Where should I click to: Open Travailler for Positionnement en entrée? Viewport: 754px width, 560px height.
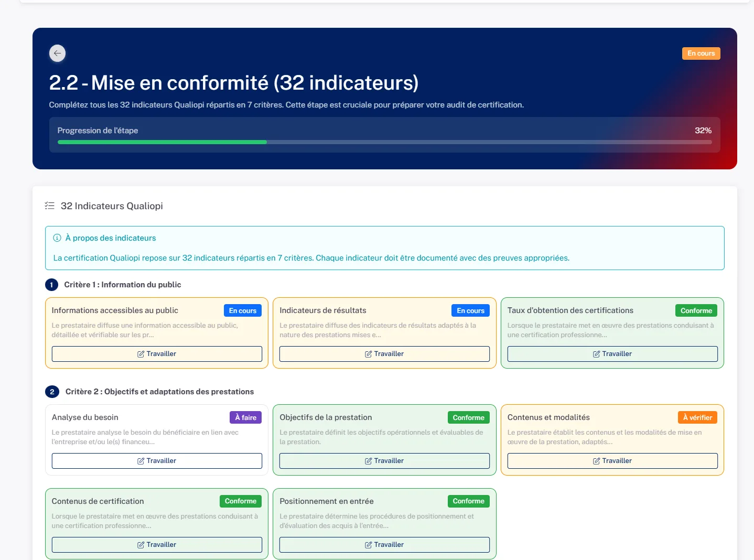pyautogui.click(x=384, y=545)
